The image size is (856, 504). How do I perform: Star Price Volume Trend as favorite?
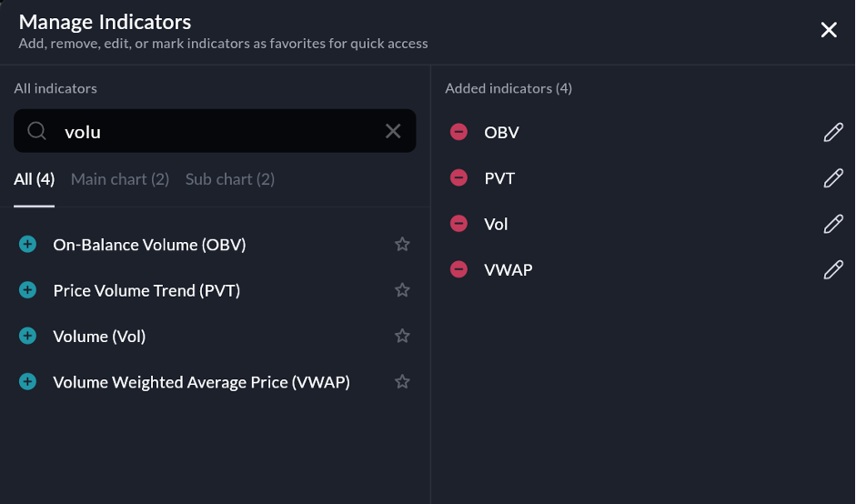coord(402,290)
